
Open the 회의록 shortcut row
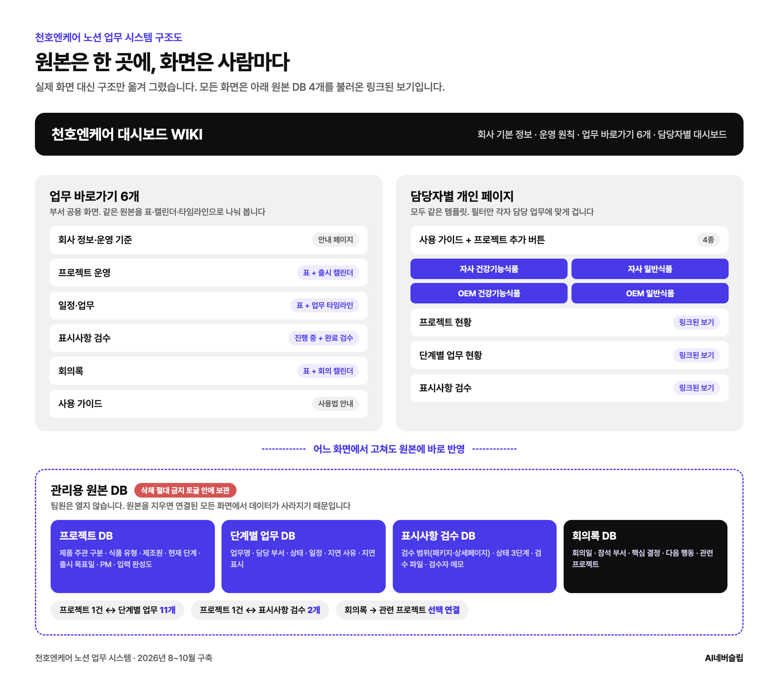208,371
